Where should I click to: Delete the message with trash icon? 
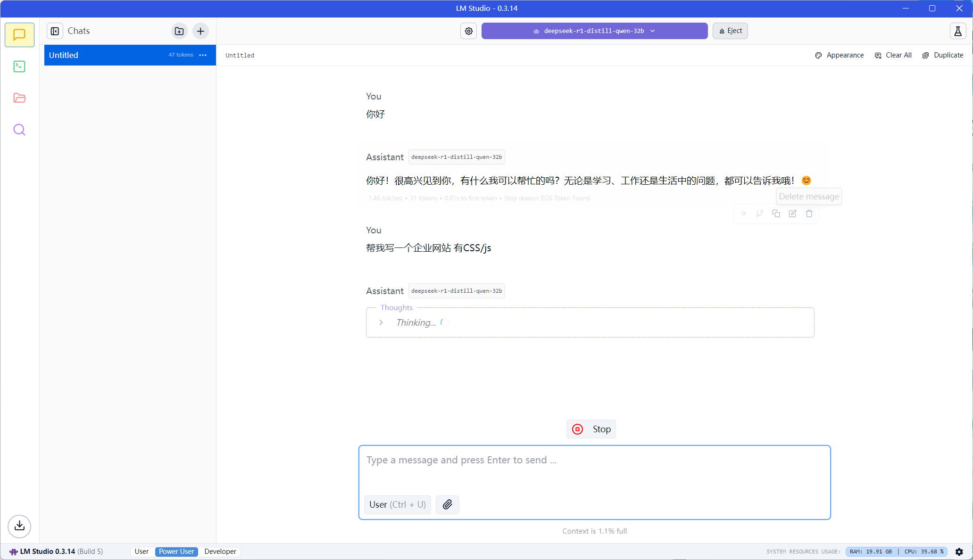tap(809, 214)
